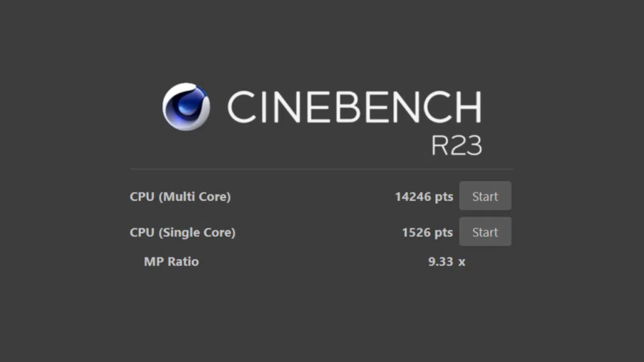The width and height of the screenshot is (644, 362).
Task: Click the MP Ratio label
Action: coord(171,261)
